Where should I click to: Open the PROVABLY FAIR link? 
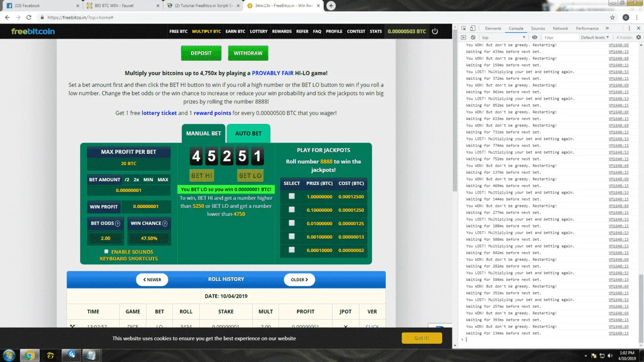[273, 73]
